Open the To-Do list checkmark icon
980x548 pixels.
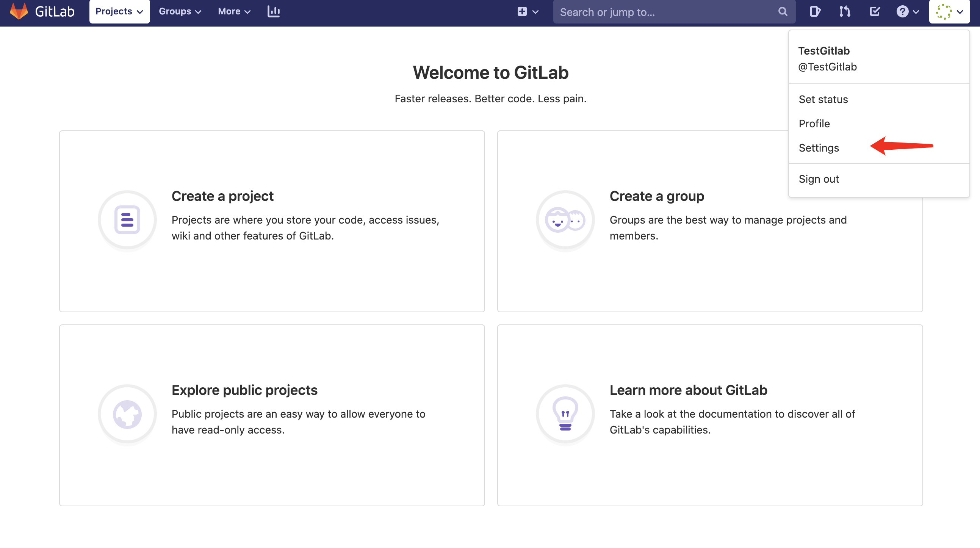click(x=875, y=11)
